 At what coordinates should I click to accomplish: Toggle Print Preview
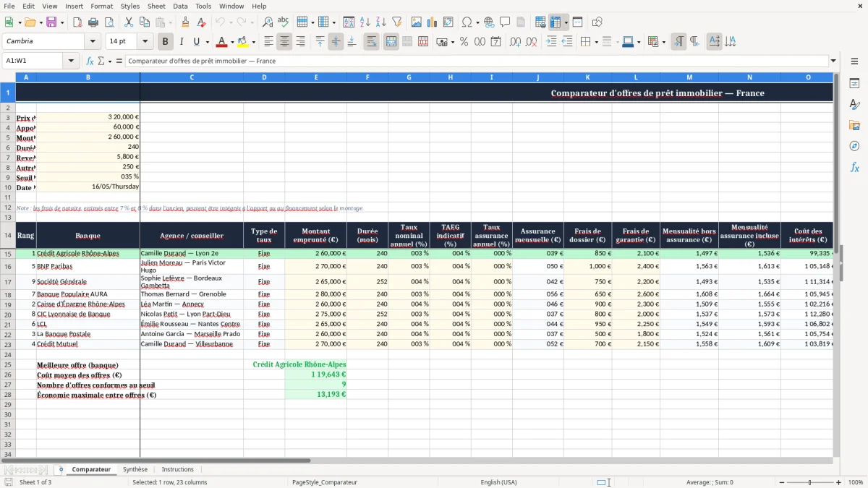point(109,22)
